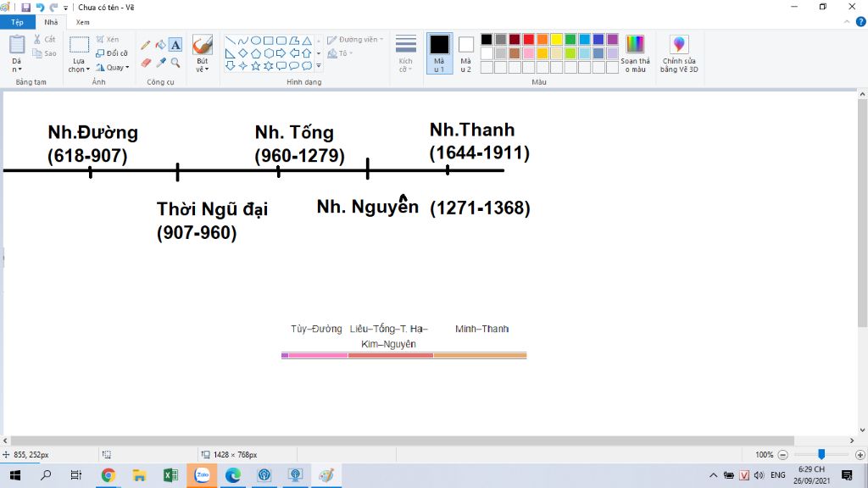Click the Crop (Xén) button
This screenshot has width=868, height=488.
click(108, 39)
